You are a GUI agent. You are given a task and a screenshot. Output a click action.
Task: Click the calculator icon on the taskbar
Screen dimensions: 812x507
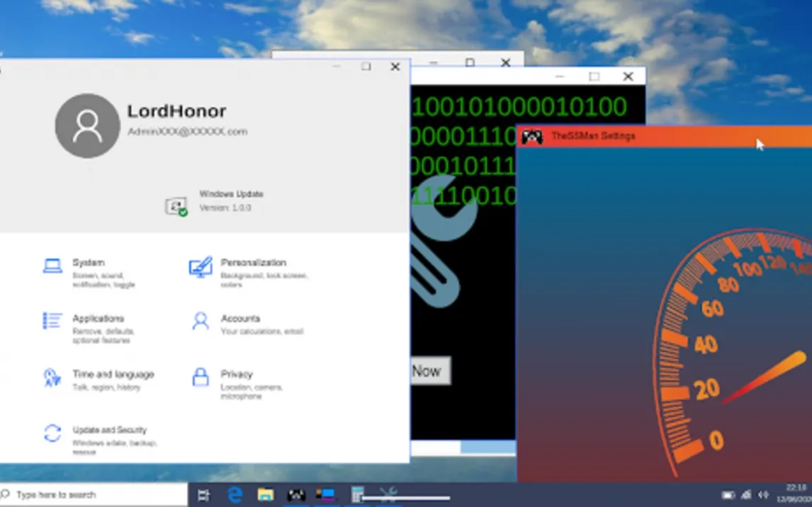pos(357,494)
